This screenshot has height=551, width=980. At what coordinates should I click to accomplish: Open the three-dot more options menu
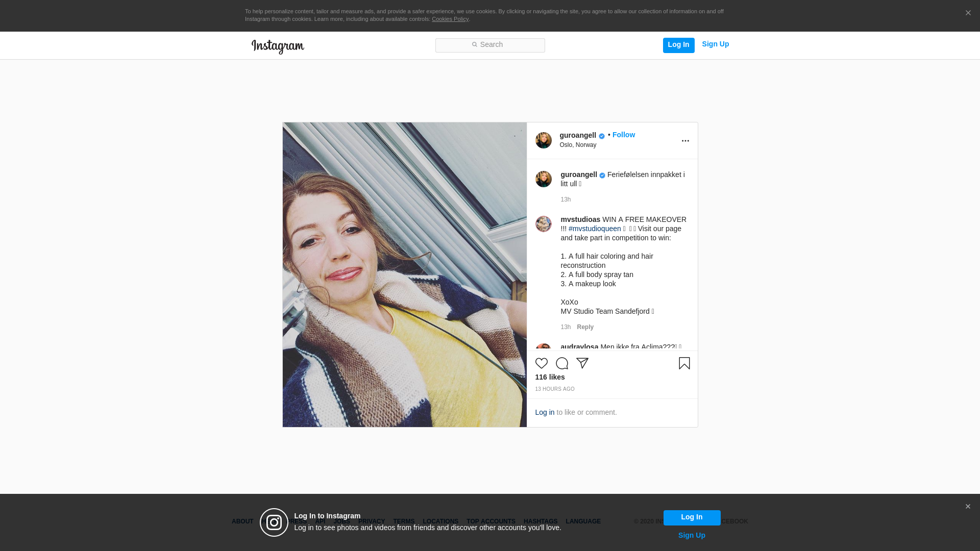coord(685,141)
